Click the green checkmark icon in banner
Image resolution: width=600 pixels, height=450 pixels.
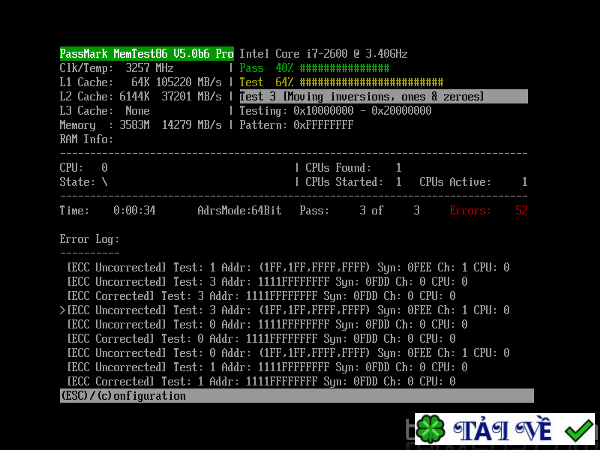(x=579, y=430)
